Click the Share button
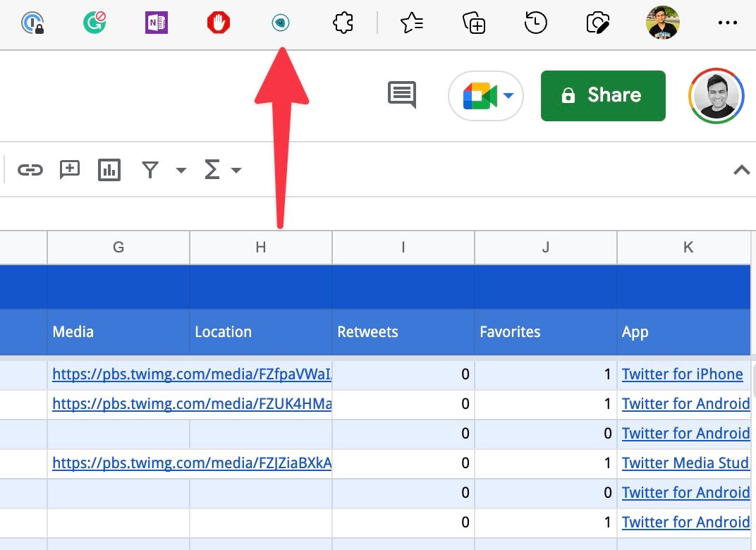 coord(603,95)
